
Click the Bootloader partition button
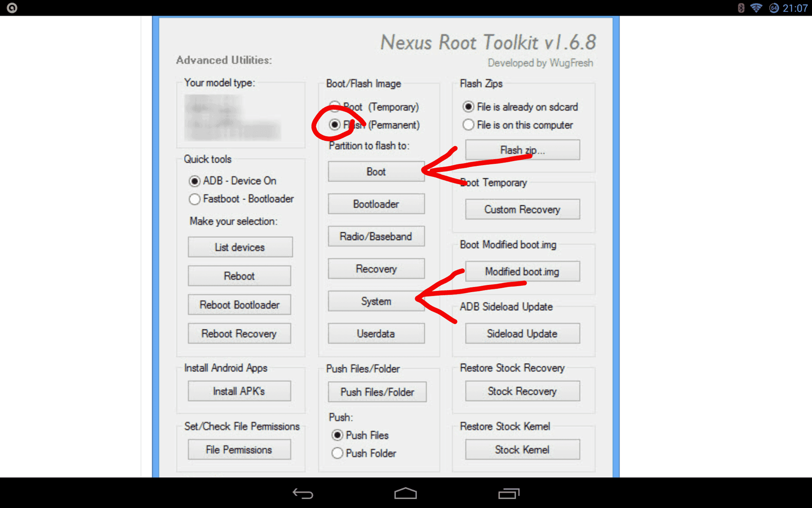tap(376, 204)
